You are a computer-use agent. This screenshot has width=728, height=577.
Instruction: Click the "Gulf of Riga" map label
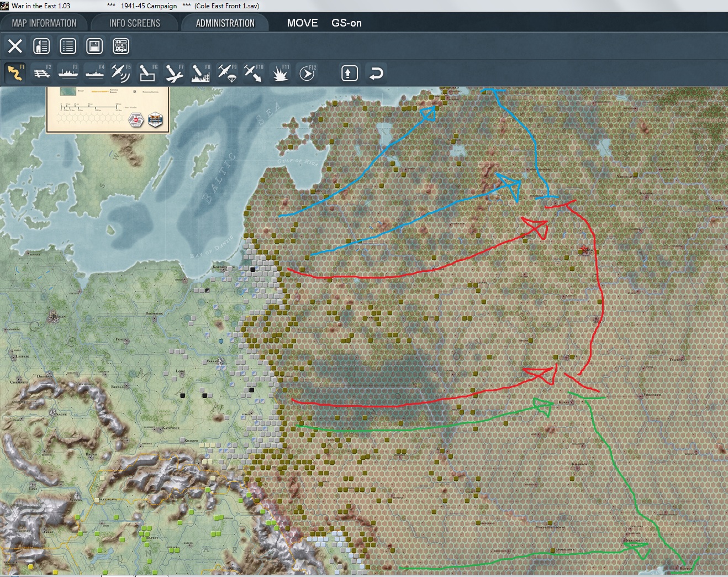click(x=297, y=162)
